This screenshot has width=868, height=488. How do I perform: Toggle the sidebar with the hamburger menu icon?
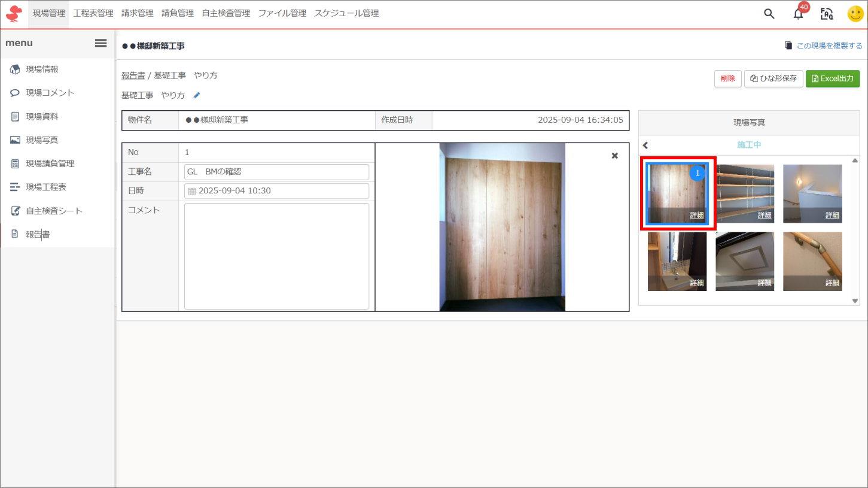click(100, 43)
